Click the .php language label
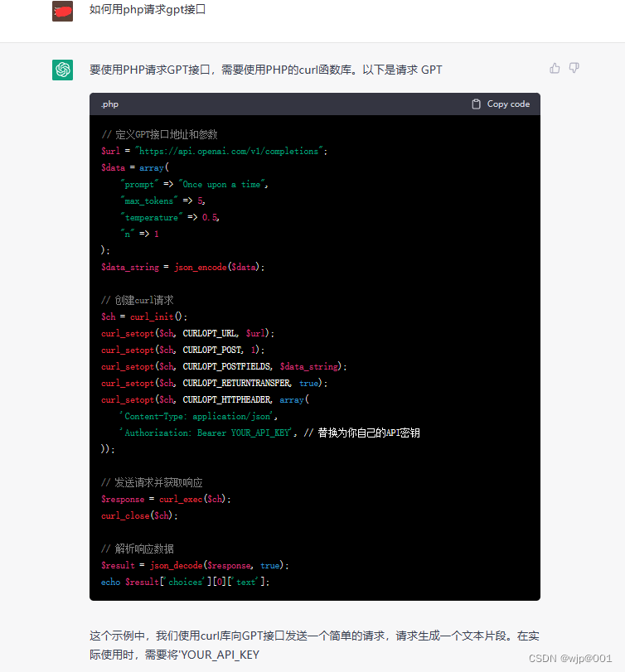 point(109,104)
